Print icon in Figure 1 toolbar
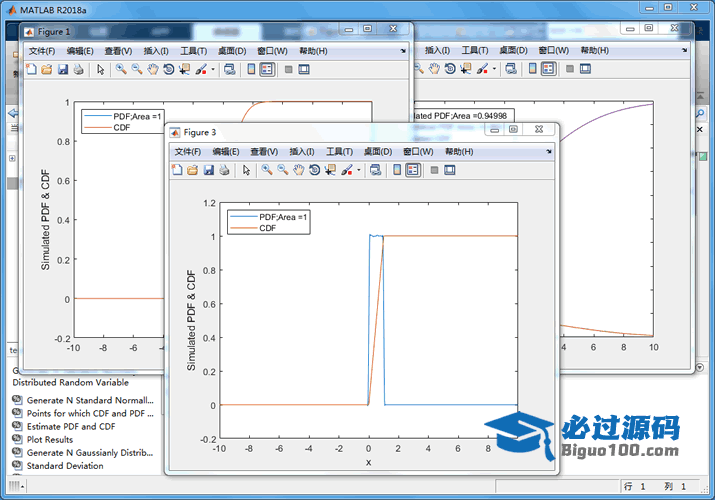 pyautogui.click(x=78, y=69)
